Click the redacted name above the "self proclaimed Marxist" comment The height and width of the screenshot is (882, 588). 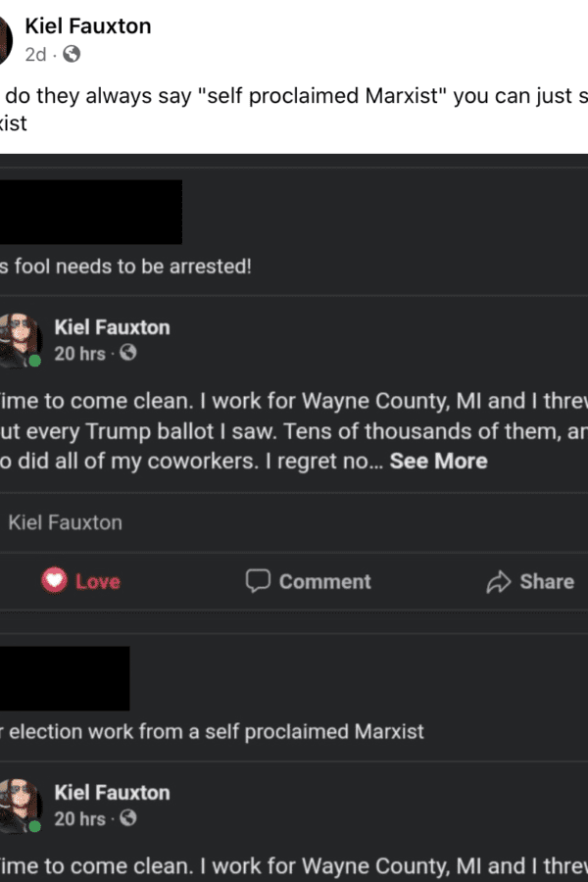[x=65, y=678]
